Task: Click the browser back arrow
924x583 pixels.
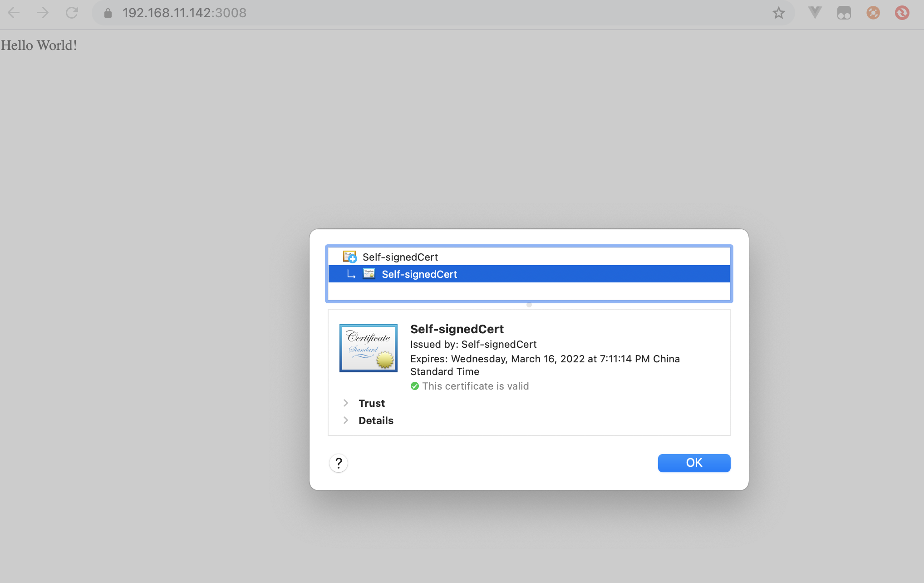Action: (x=14, y=13)
